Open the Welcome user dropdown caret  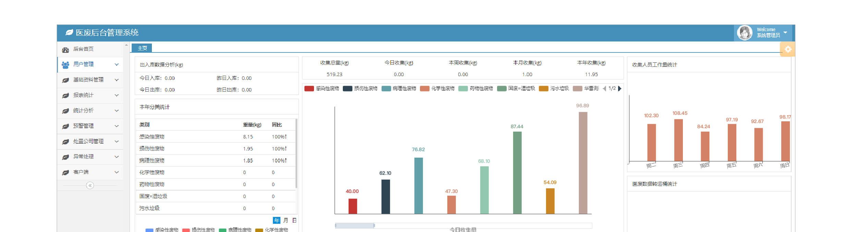pos(785,33)
